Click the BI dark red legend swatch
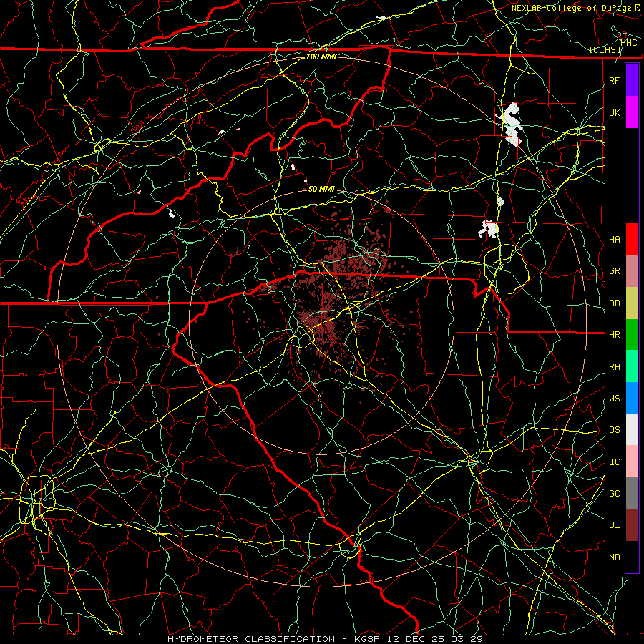 (x=632, y=525)
